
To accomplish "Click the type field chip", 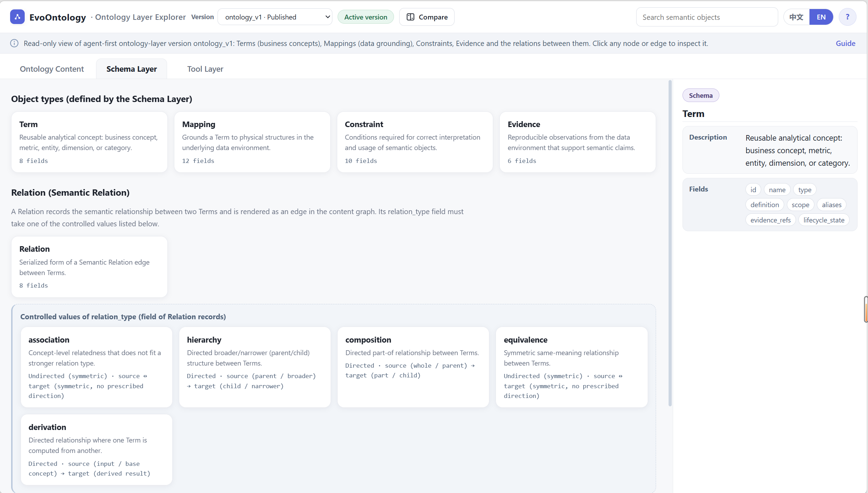I will 805,190.
